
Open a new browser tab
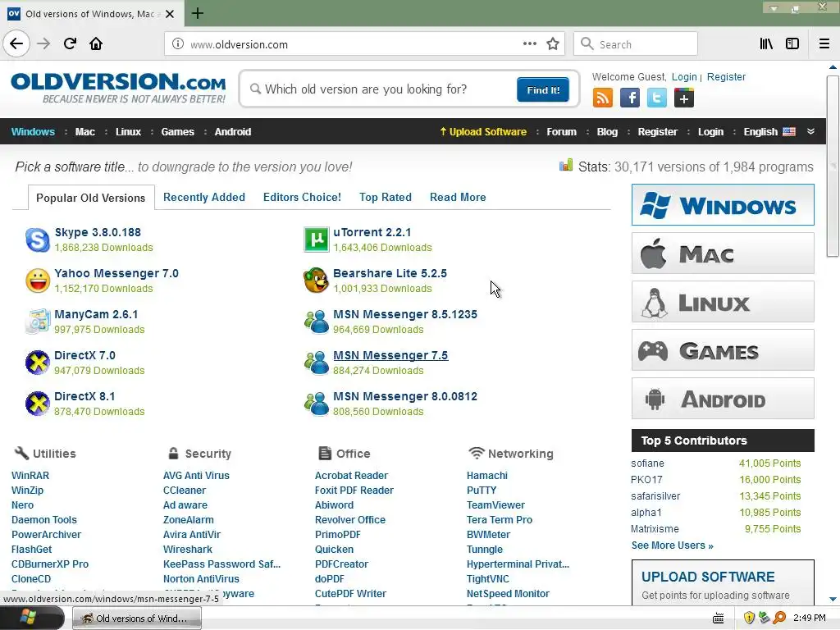pyautogui.click(x=197, y=13)
